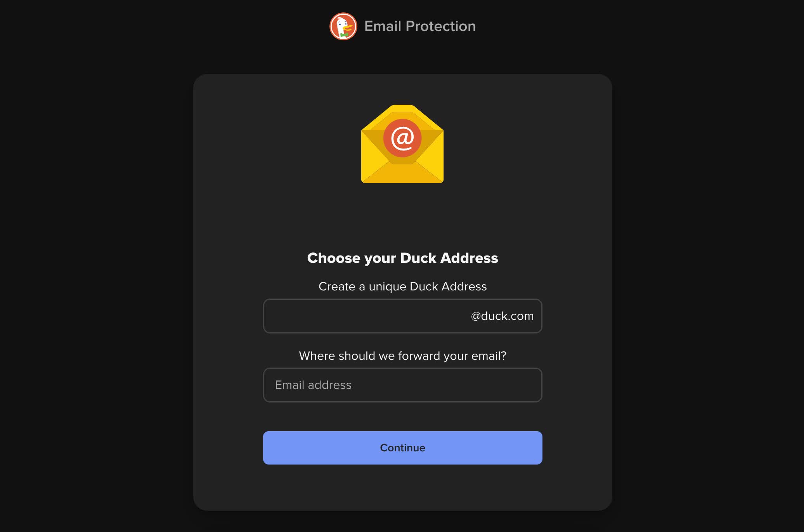Click the Choose your Duck Address heading
This screenshot has height=532, width=804.
pos(402,258)
